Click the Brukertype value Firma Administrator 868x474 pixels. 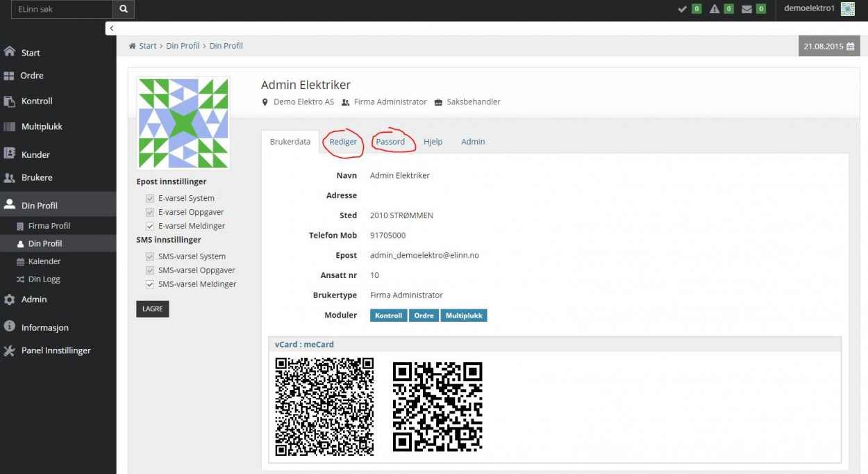[406, 295]
